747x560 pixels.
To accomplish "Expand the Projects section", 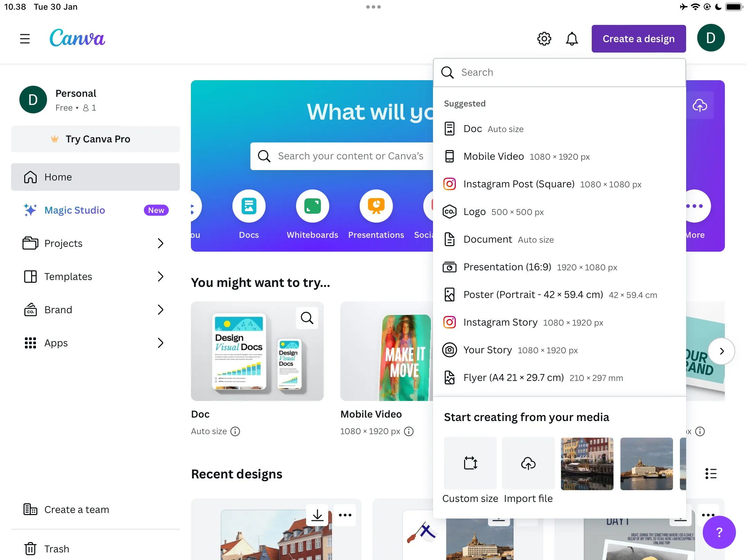I will point(161,243).
